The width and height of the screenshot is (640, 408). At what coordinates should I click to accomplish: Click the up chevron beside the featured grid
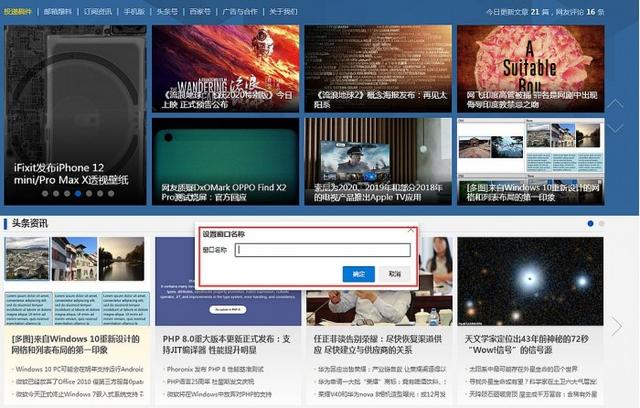point(615,104)
